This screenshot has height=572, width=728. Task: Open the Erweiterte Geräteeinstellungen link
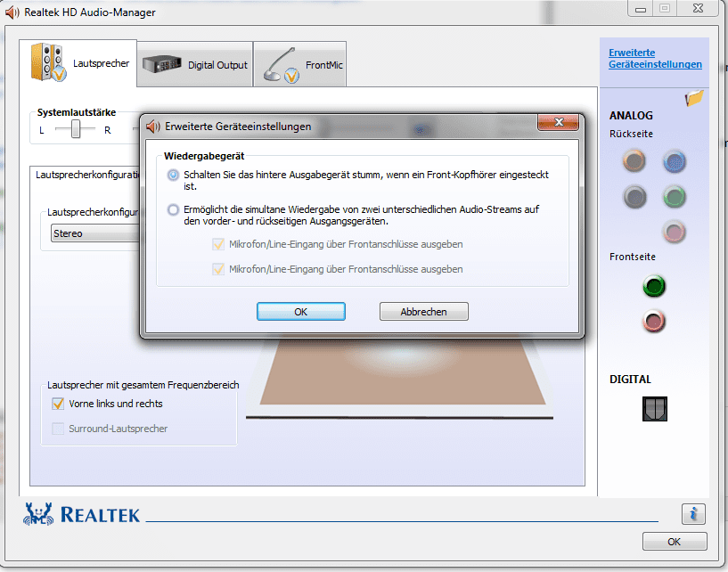(655, 59)
